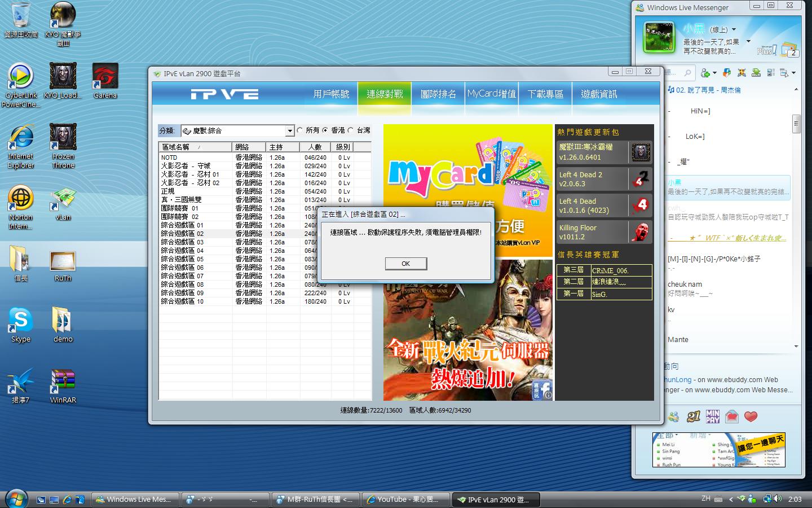Screen dimensions: 812x508
Task: Click the Warcraft III update pack icon
Action: [x=641, y=152]
